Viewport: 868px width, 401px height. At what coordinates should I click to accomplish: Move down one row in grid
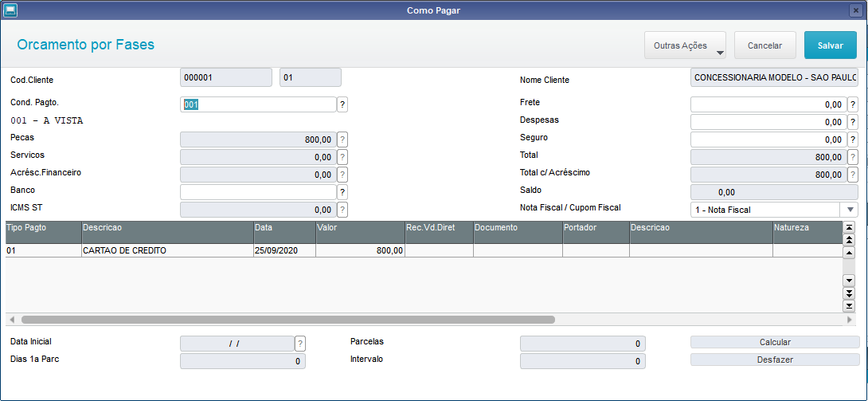coord(849,281)
